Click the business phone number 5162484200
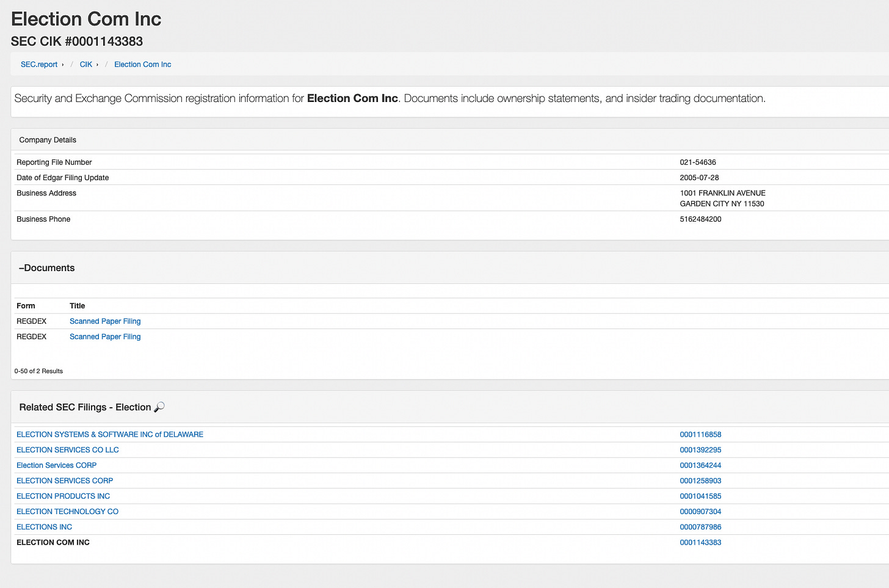Screen dimensions: 889x588 [x=700, y=219]
